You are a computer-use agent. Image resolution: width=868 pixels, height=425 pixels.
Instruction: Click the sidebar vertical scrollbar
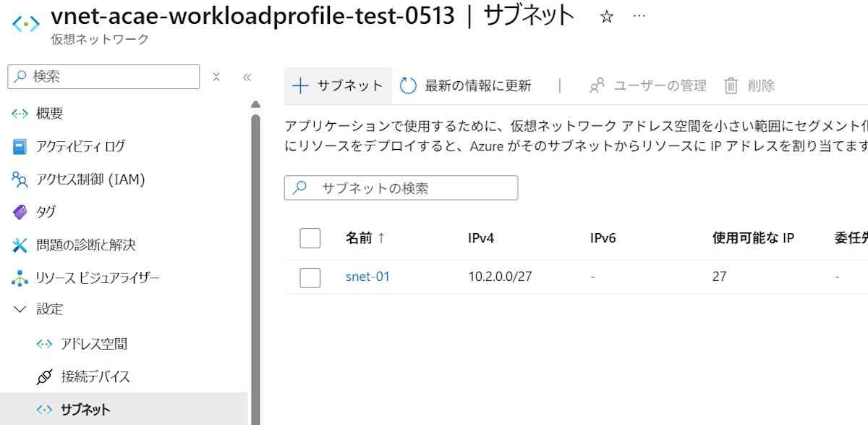pos(255,268)
